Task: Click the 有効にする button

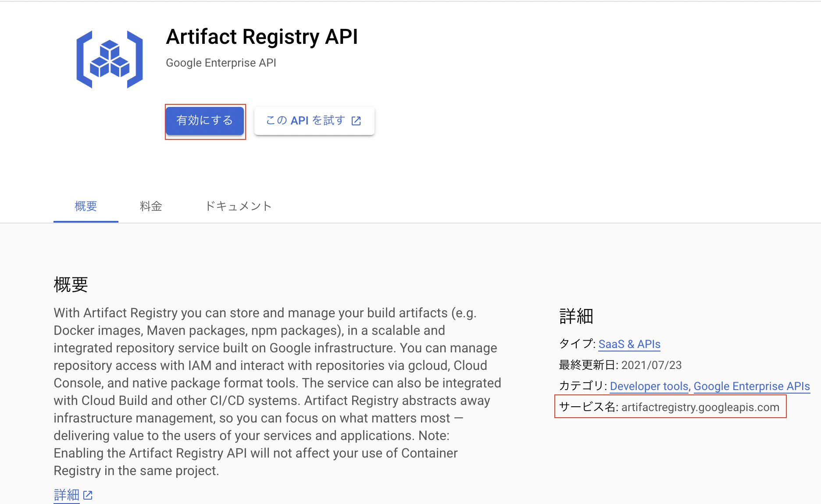Action: pyautogui.click(x=205, y=121)
